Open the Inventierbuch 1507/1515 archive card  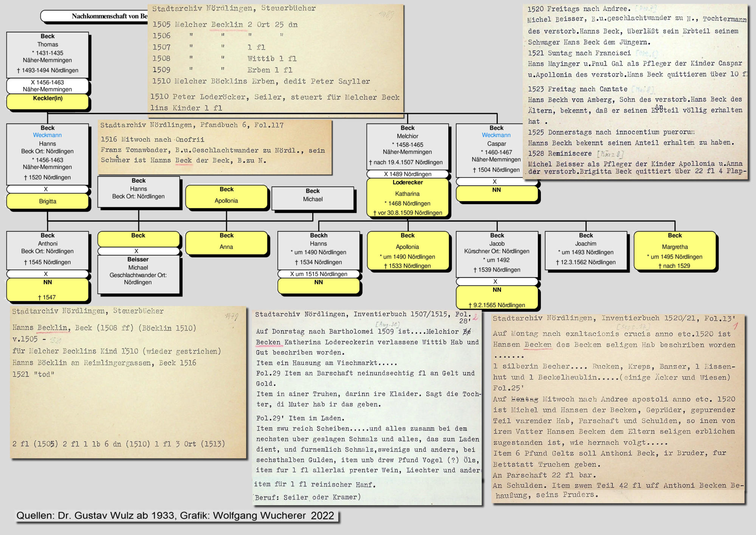(x=367, y=408)
